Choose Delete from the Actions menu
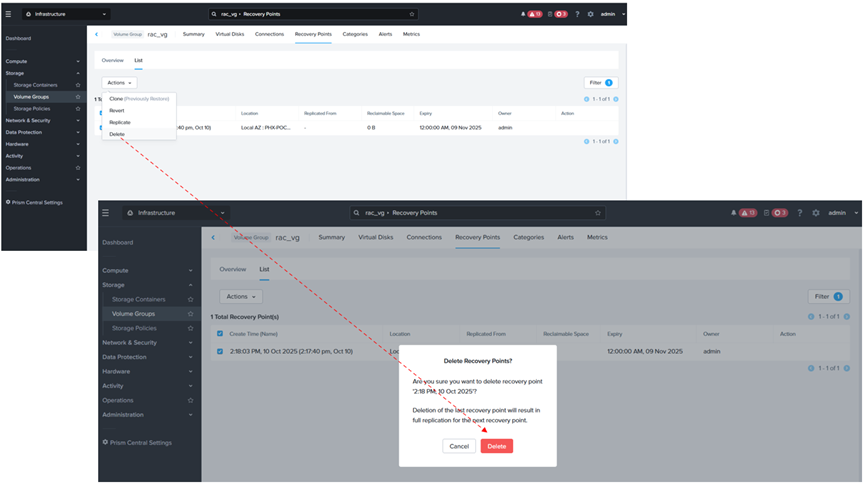864x484 pixels. (117, 133)
